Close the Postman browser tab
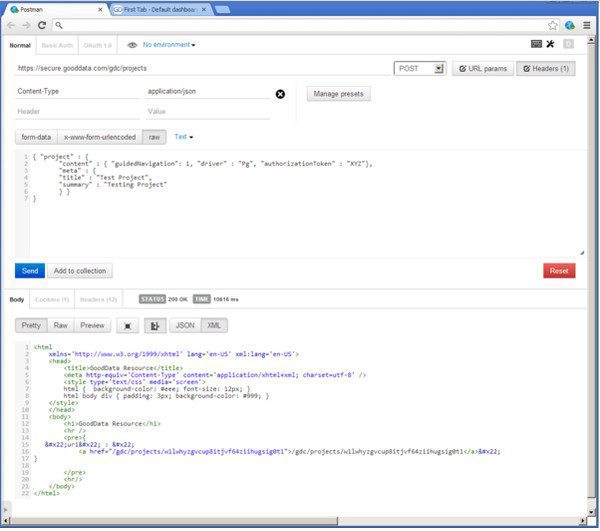The image size is (600, 531). coord(100,10)
